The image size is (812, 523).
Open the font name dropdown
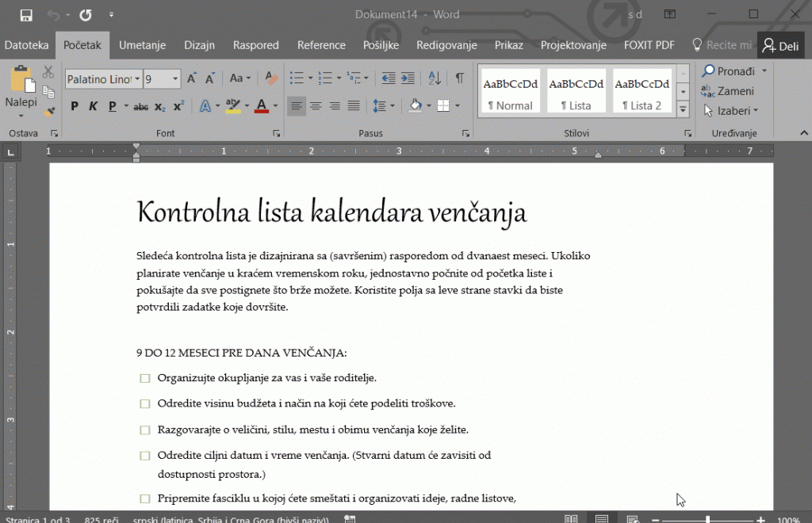137,79
